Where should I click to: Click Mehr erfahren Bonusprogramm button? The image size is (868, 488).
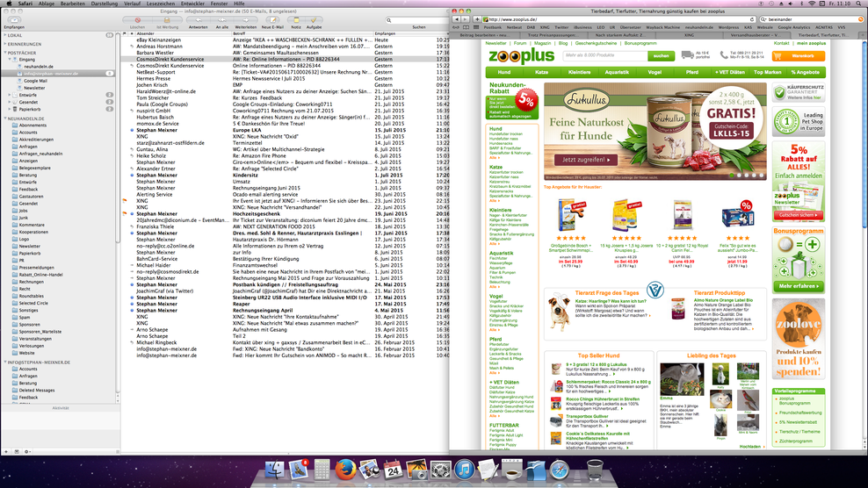coord(799,286)
